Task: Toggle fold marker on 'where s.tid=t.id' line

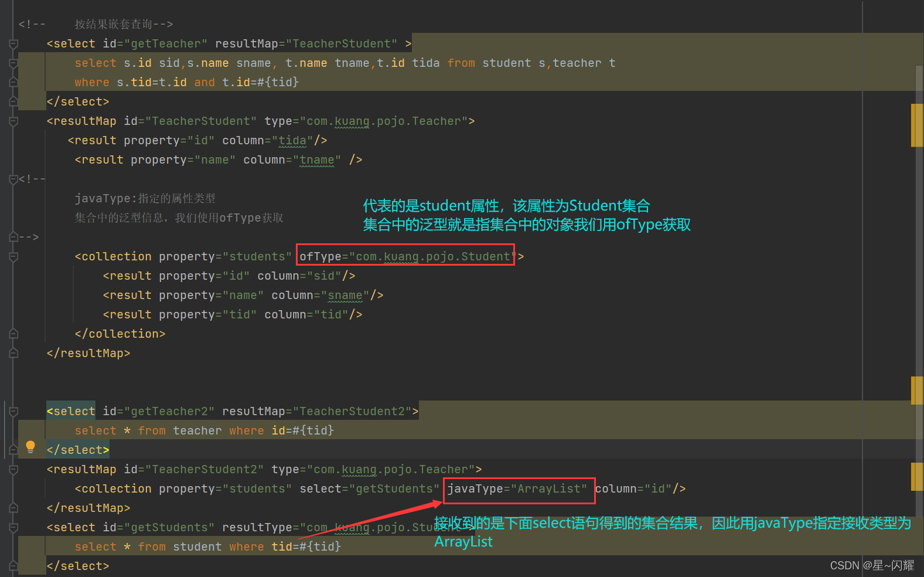Action: click(13, 83)
